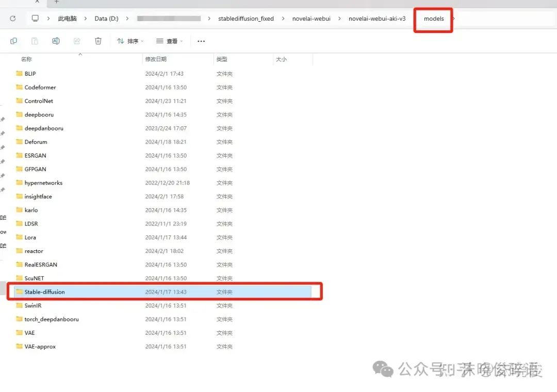Viewport: 557px width, 392px height.
Task: Open the three-dot more options menu
Action: (x=201, y=41)
